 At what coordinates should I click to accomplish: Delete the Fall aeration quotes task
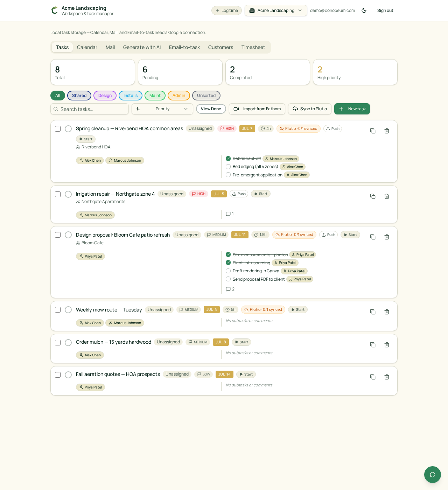pos(387,377)
